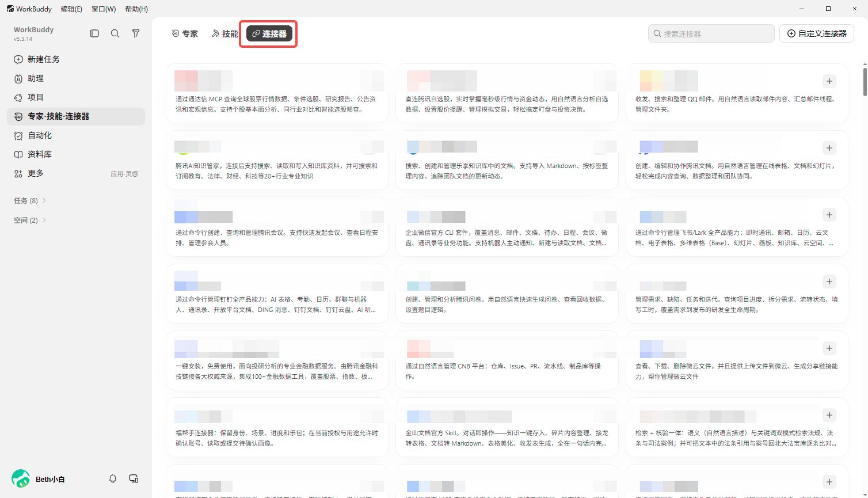The image size is (868, 498).
Task: Show 更多 options in the sidebar
Action: (76, 173)
